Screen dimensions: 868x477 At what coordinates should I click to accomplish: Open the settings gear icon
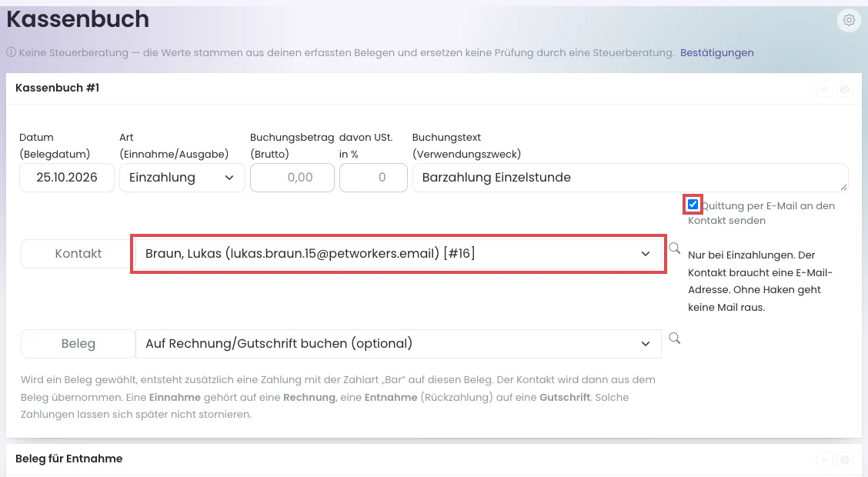(849, 21)
